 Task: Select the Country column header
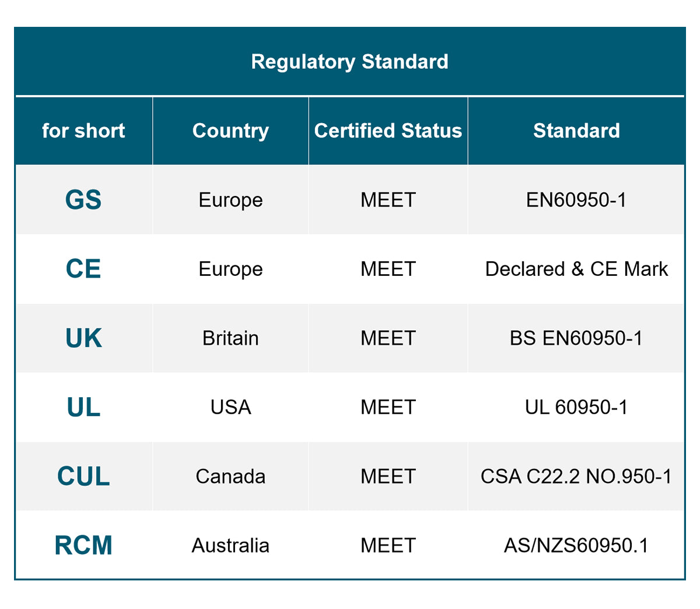tap(230, 131)
